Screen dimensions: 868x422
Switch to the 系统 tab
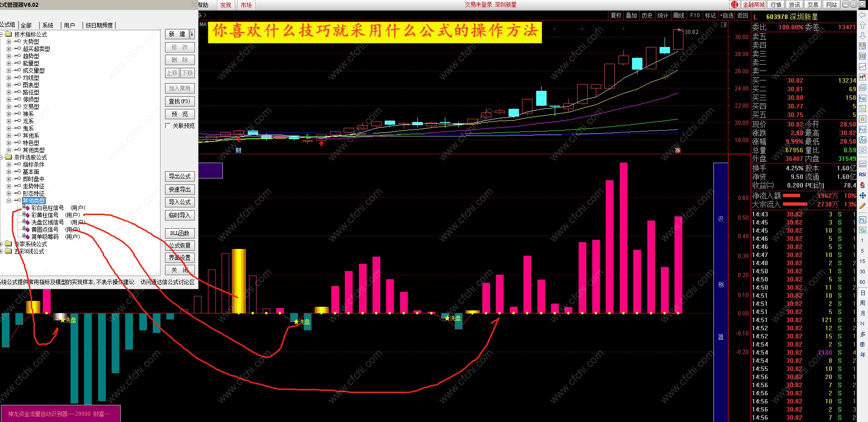pyautogui.click(x=48, y=25)
